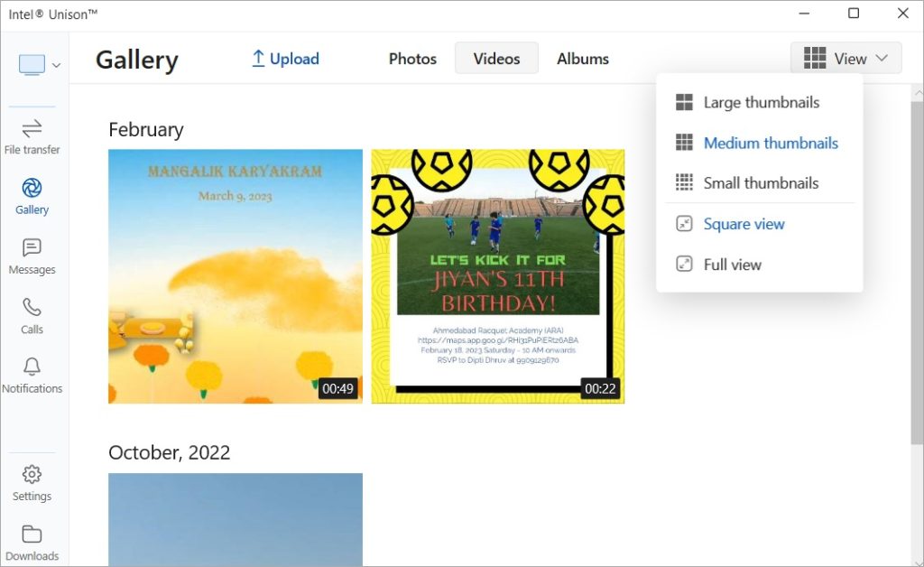Open Settings gear in sidebar
The height and width of the screenshot is (567, 924).
click(32, 474)
